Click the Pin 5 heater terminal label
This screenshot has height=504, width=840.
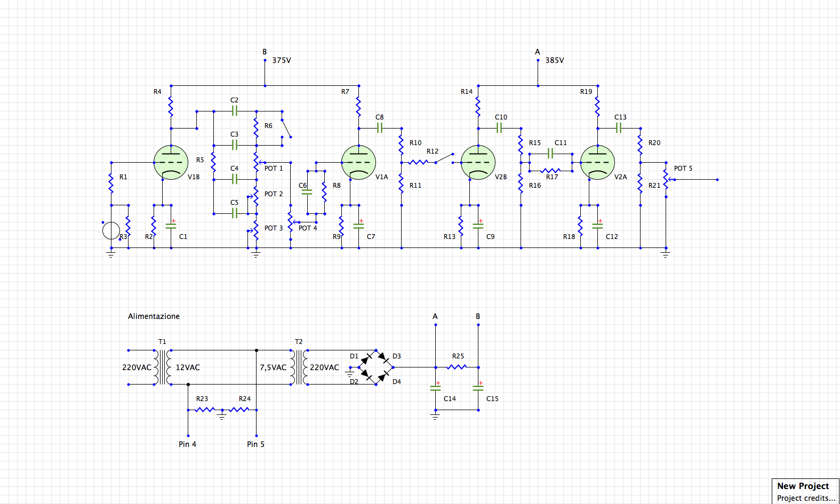click(255, 444)
